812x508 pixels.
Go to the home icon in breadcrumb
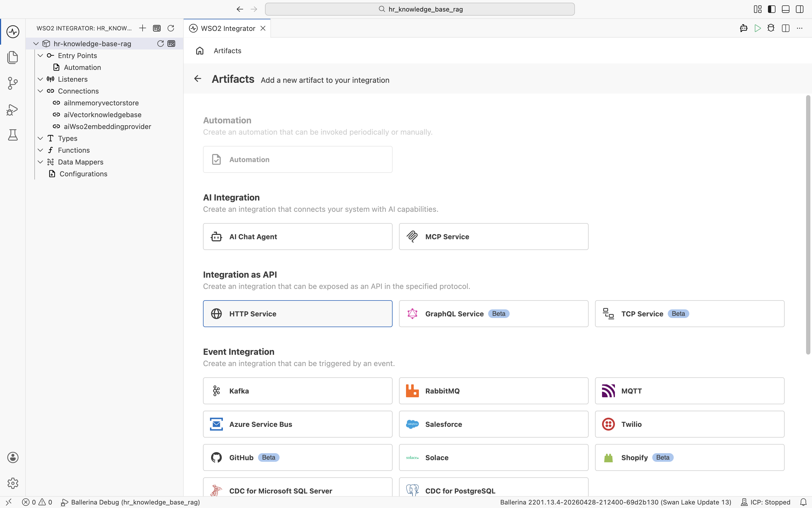pyautogui.click(x=200, y=51)
